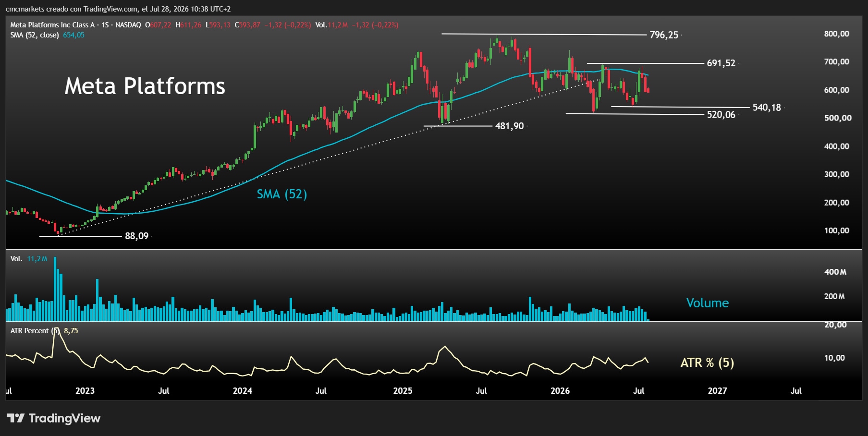Screen dimensions: 868x436
Task: Click the SMA value 654,05
Action: [x=73, y=35]
